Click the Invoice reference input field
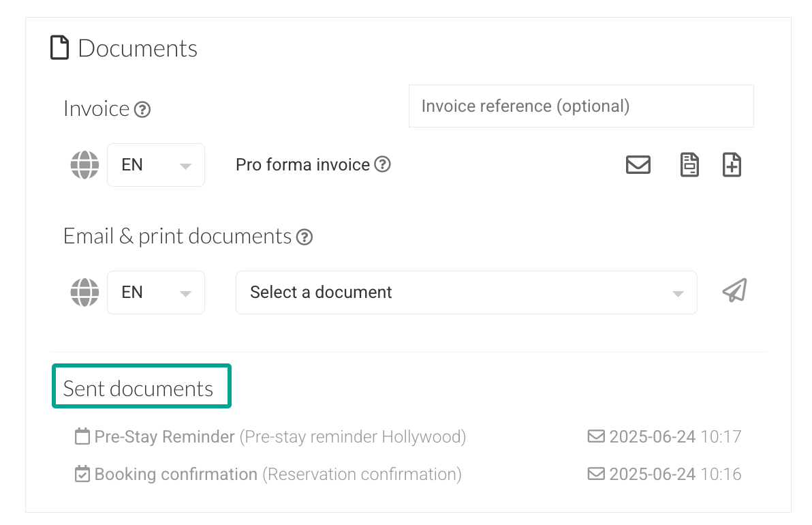 (x=580, y=106)
